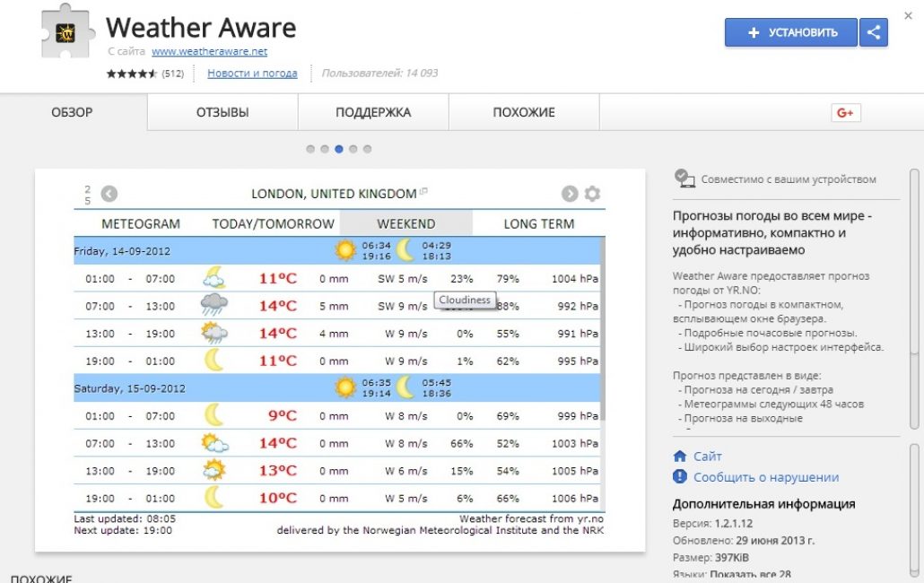Click the rain cloud icon for Friday 07:00-13:00
Viewport: 924px width, 583px height.
tap(214, 306)
